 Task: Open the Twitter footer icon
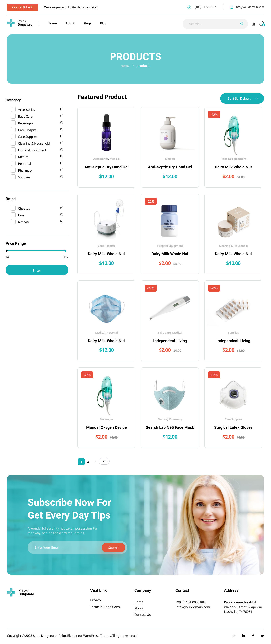262,636
